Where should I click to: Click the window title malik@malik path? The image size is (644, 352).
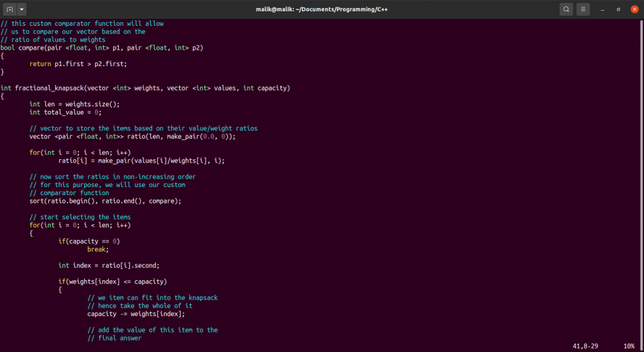(x=321, y=9)
